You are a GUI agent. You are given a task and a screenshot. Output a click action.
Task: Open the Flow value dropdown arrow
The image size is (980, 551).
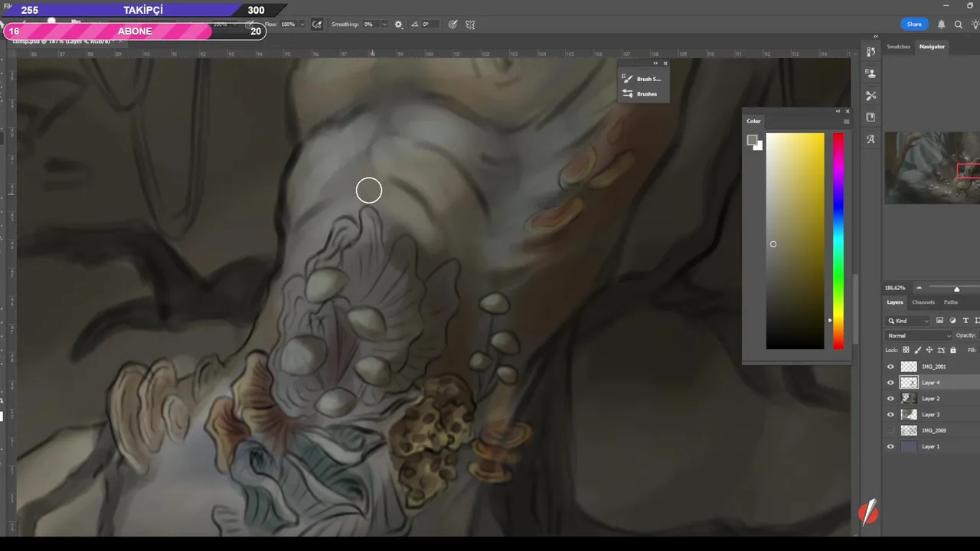coord(302,24)
